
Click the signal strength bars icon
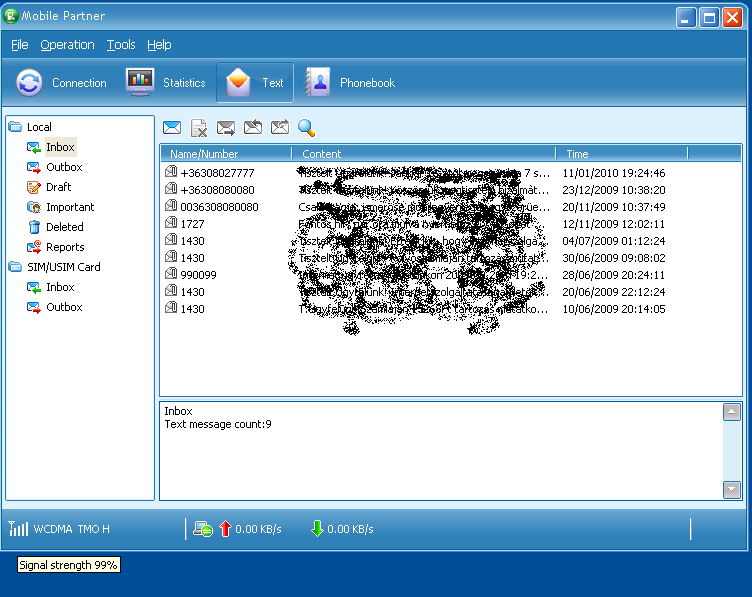pyautogui.click(x=18, y=529)
